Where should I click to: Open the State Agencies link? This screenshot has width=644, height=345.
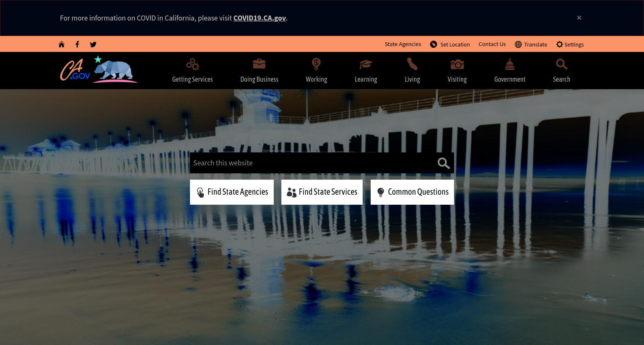(403, 44)
